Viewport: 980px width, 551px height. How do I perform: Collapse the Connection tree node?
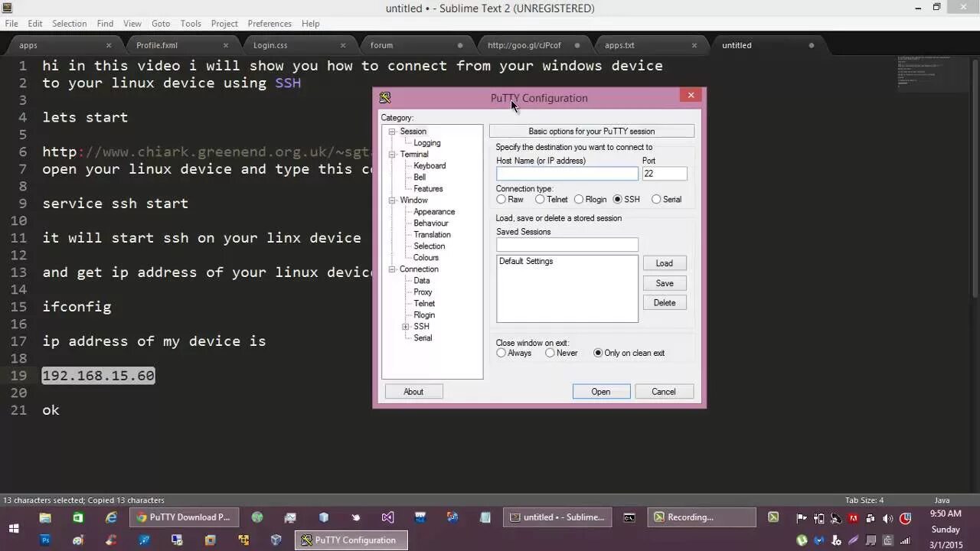coord(392,269)
